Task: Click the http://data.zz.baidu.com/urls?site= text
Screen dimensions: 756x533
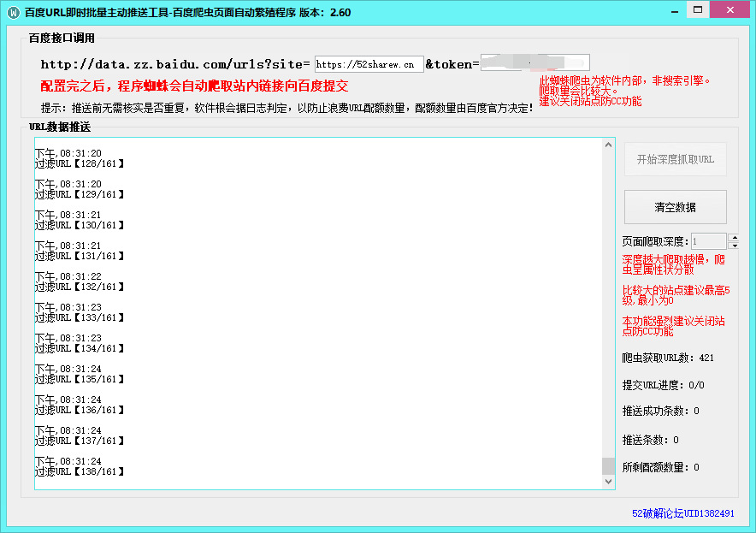Action: [x=175, y=64]
